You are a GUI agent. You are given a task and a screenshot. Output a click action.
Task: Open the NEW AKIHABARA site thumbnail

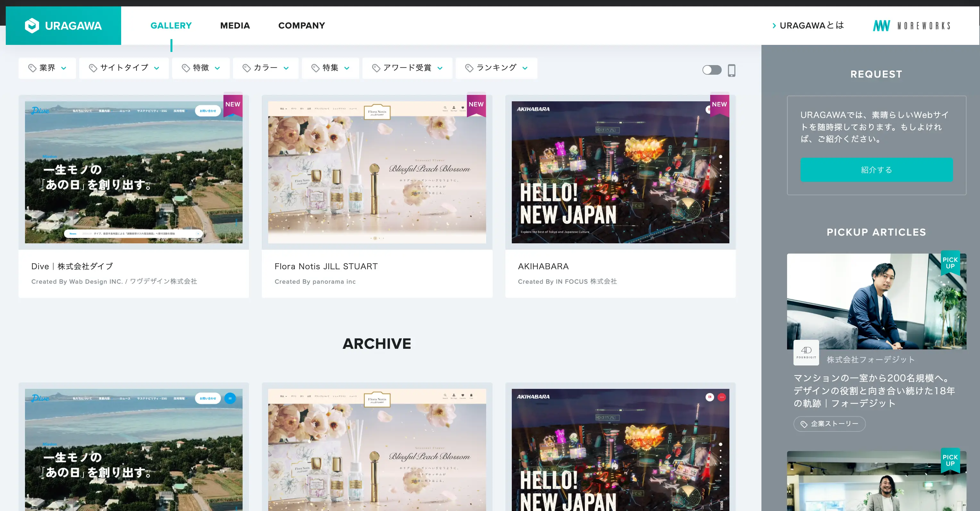(620, 172)
